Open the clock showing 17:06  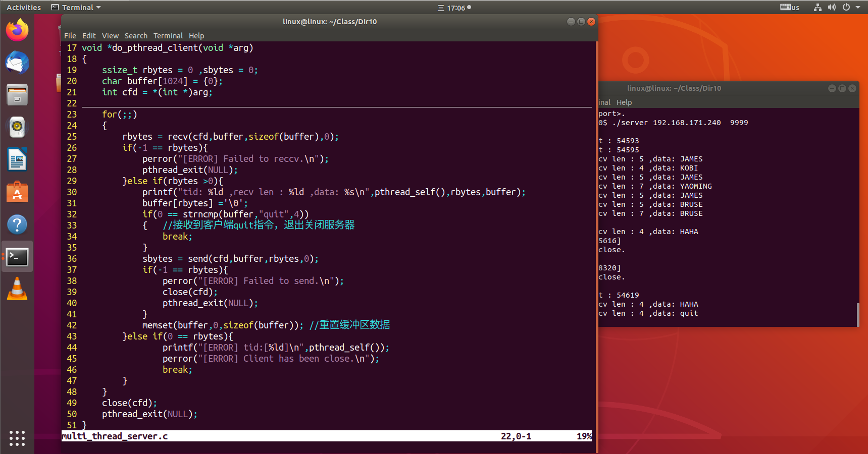[x=456, y=8]
